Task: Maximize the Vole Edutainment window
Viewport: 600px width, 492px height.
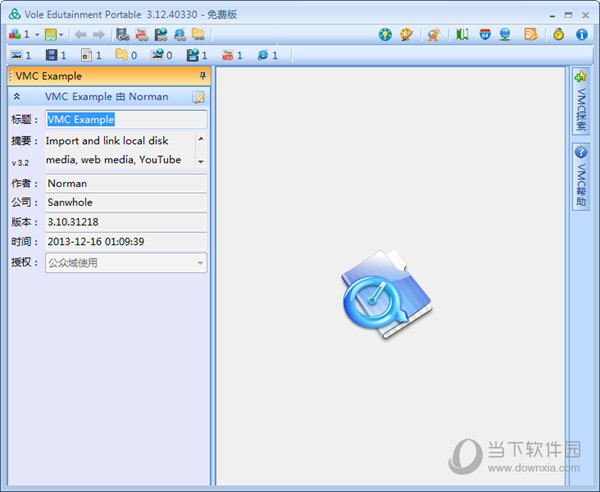Action: (x=568, y=15)
